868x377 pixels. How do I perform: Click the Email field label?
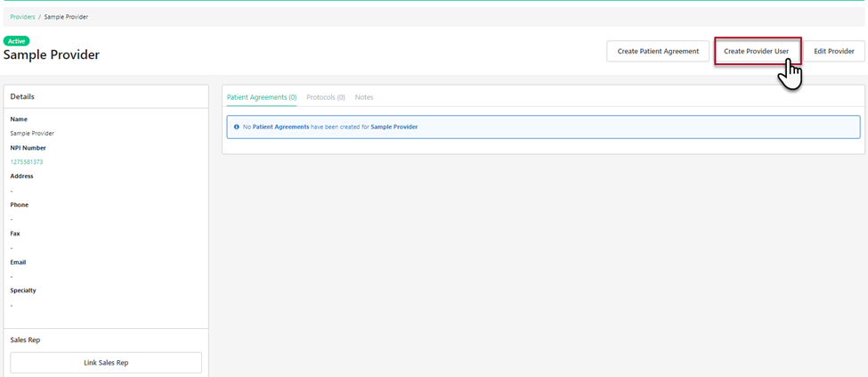(x=18, y=262)
